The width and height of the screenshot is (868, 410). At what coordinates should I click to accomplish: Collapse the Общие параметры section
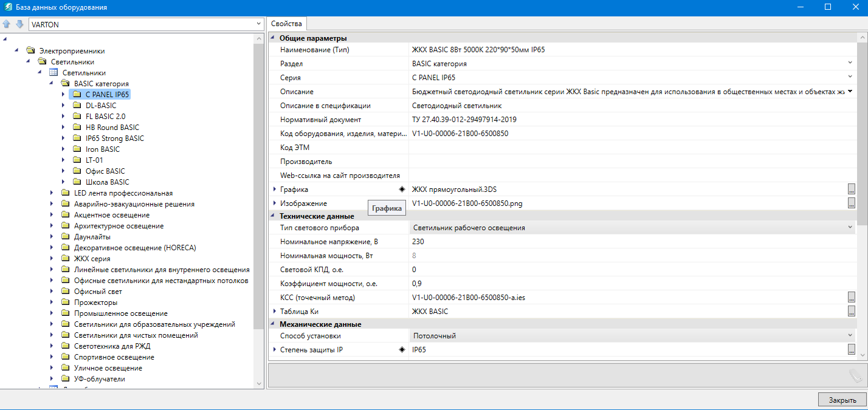272,38
